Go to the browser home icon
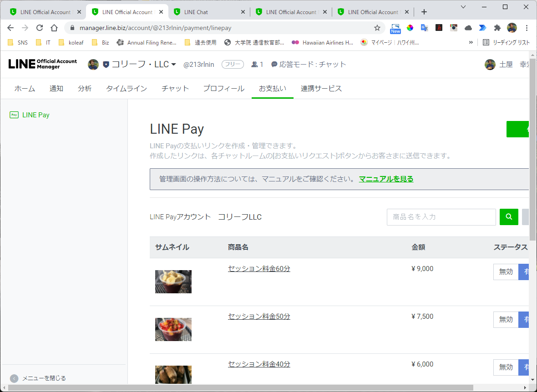Viewport: 537px width, 392px height. (x=54, y=28)
